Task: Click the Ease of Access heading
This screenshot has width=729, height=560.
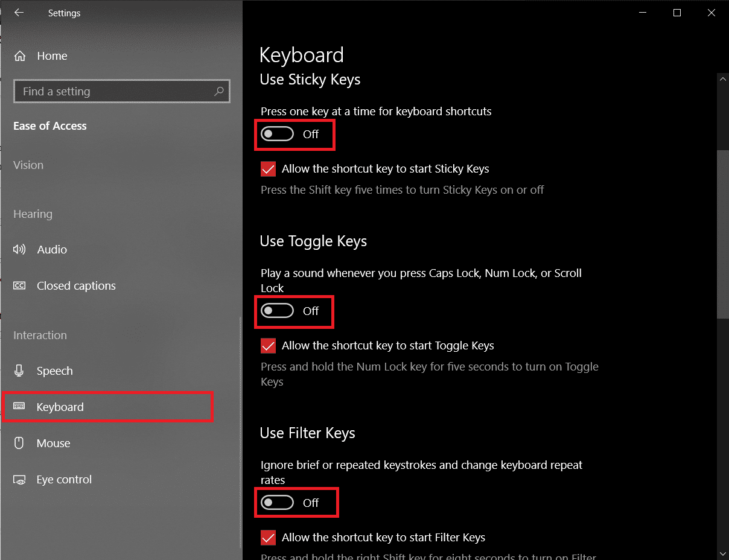Action: (49, 126)
